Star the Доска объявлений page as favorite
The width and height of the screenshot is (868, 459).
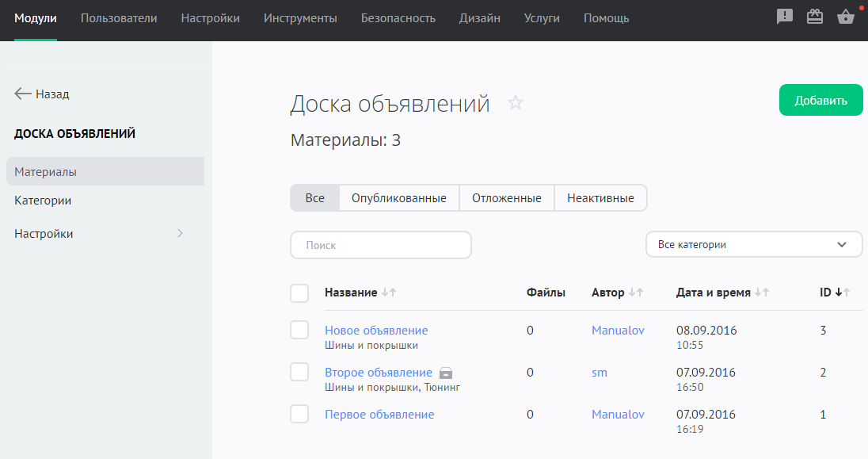point(516,103)
